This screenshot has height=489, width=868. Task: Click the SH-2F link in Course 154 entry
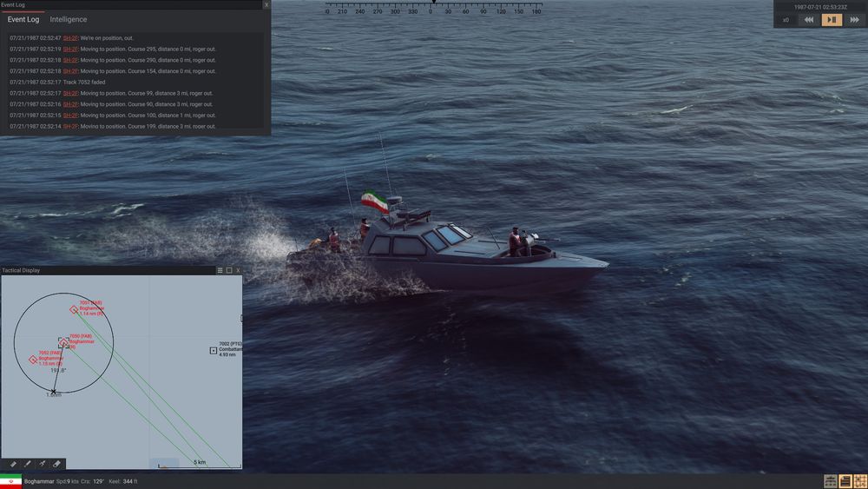(x=70, y=71)
